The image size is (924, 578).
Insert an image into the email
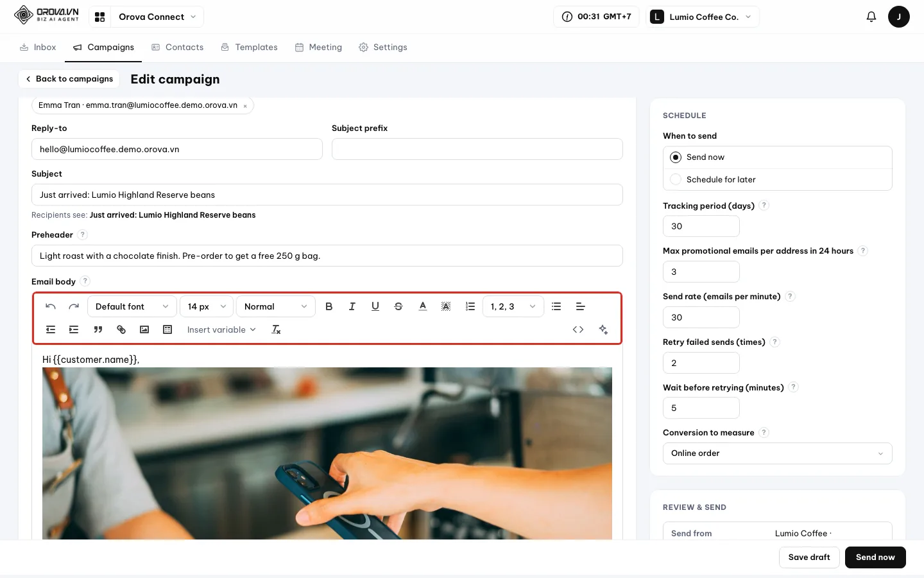click(x=144, y=329)
